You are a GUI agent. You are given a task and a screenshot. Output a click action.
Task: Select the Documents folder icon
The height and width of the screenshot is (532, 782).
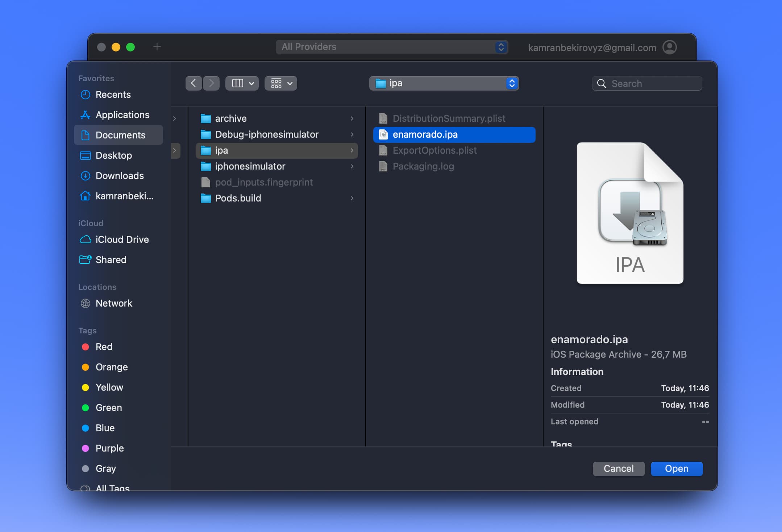(x=84, y=135)
